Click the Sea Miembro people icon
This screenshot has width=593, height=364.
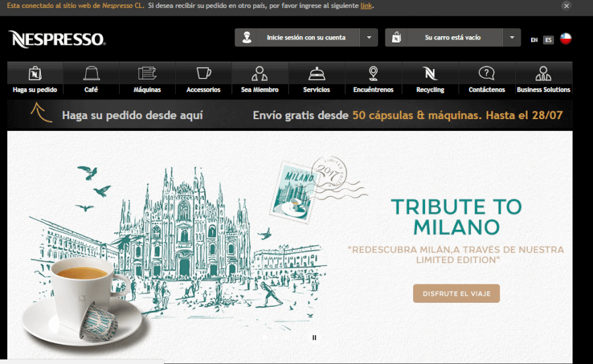click(x=260, y=73)
